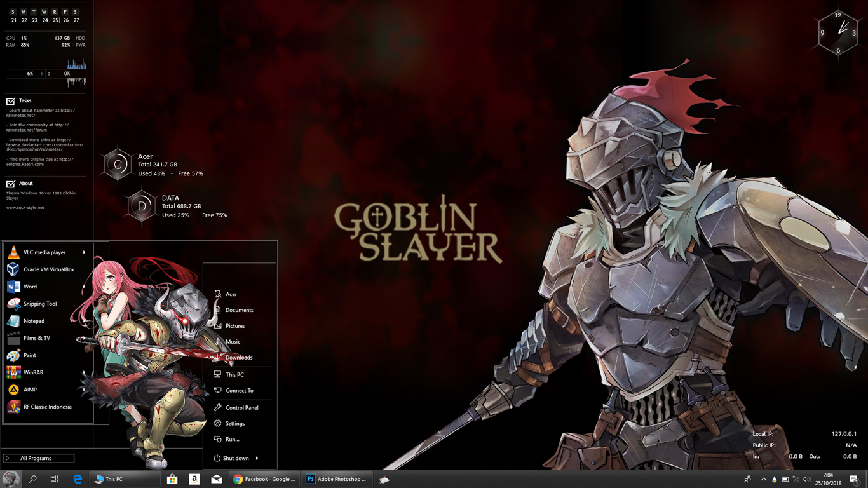The width and height of the screenshot is (868, 488).
Task: Open the People icon in system tray
Action: click(x=747, y=479)
